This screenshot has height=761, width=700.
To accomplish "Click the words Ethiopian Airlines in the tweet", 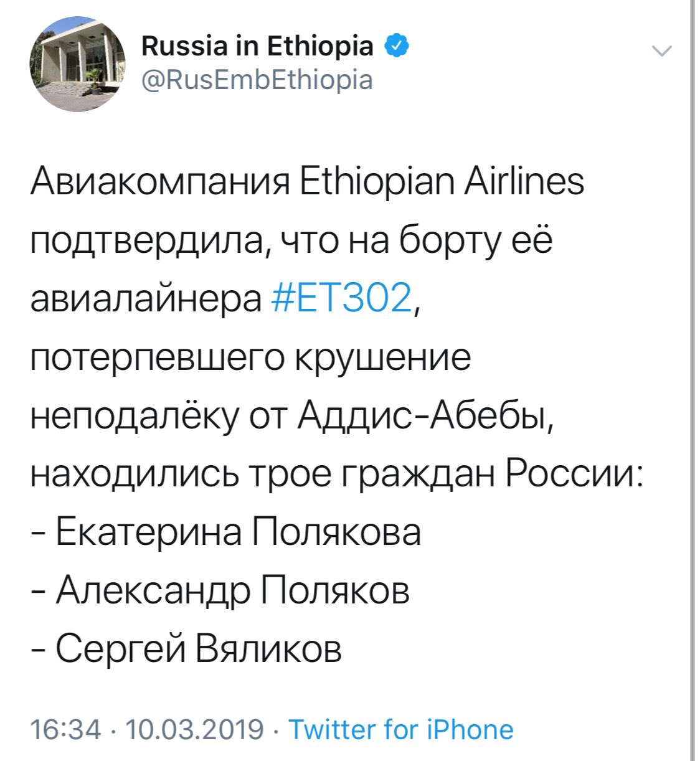I will point(442,182).
